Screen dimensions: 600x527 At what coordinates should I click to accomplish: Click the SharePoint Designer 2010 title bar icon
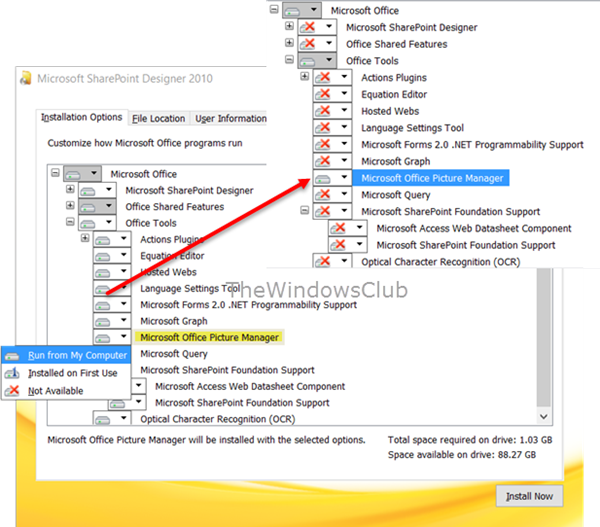click(26, 78)
